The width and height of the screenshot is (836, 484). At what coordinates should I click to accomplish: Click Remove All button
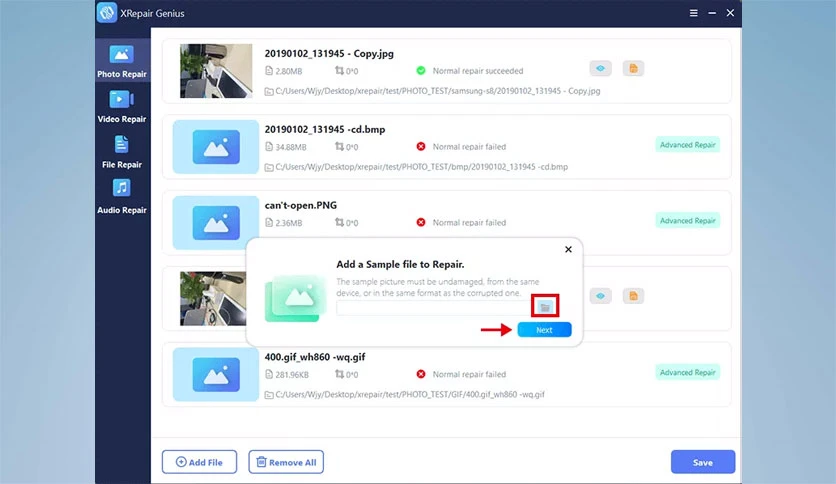pos(286,462)
